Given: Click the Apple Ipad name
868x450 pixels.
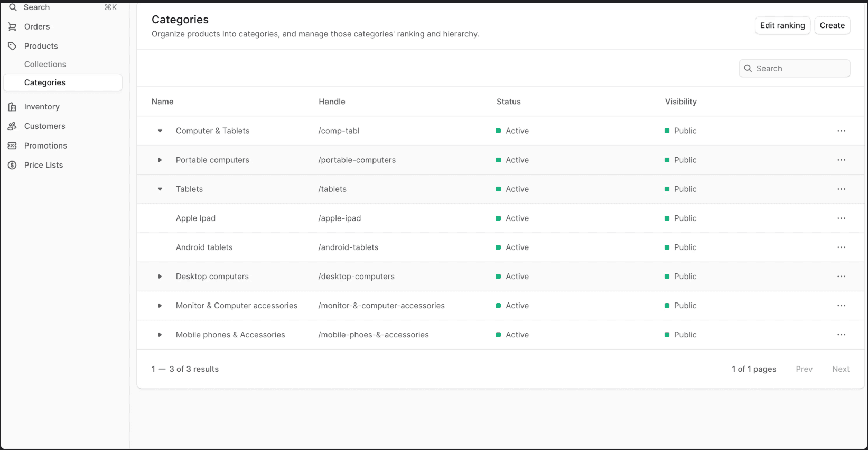Looking at the screenshot, I should 195,218.
